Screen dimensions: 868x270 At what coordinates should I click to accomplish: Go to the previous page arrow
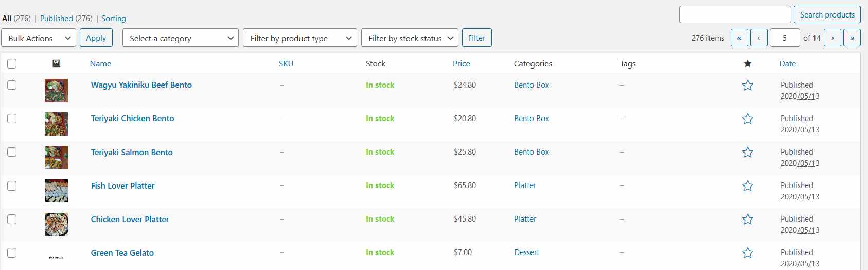point(758,38)
